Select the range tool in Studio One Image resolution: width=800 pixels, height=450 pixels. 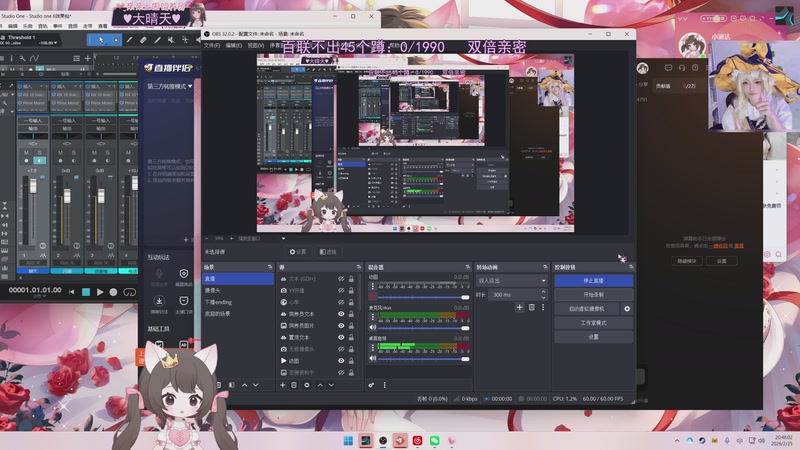pos(116,40)
